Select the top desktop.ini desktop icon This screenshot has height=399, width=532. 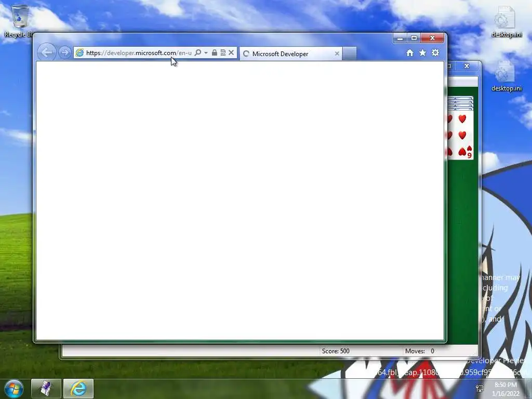(x=506, y=21)
